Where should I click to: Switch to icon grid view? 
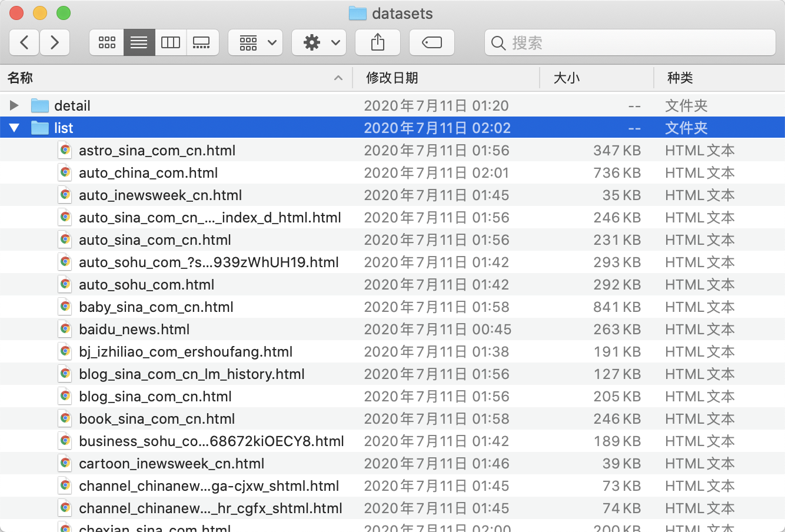(x=107, y=42)
